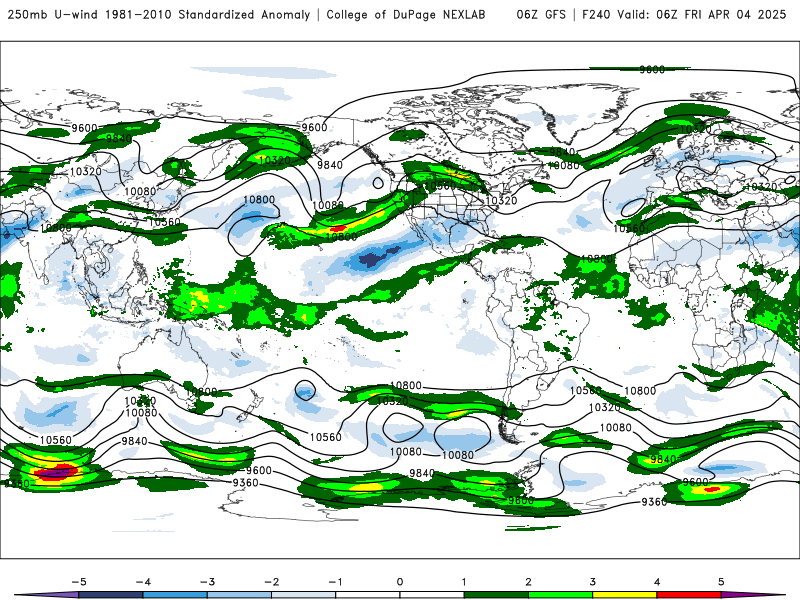This screenshot has width=800, height=600.
Task: Click the "−4" colorbar label
Action: pos(143,582)
